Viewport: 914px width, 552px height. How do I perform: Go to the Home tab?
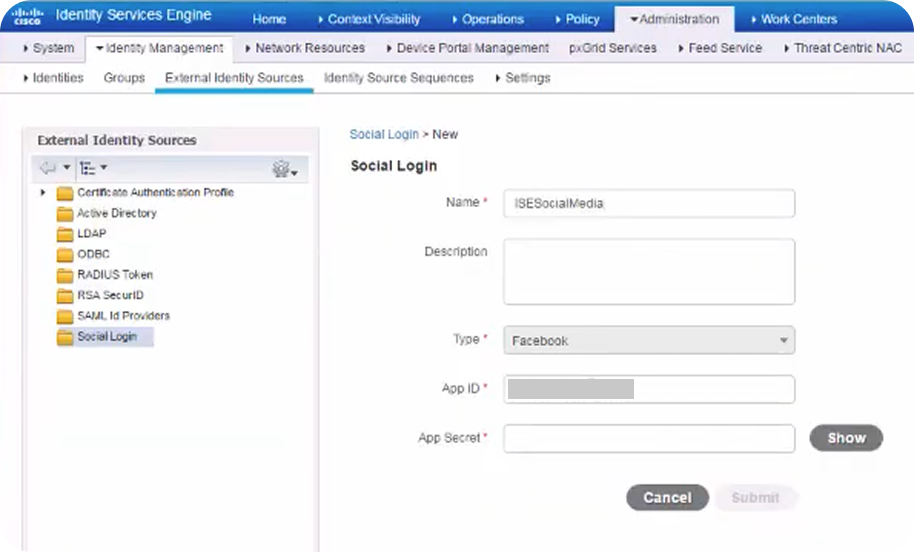[269, 19]
